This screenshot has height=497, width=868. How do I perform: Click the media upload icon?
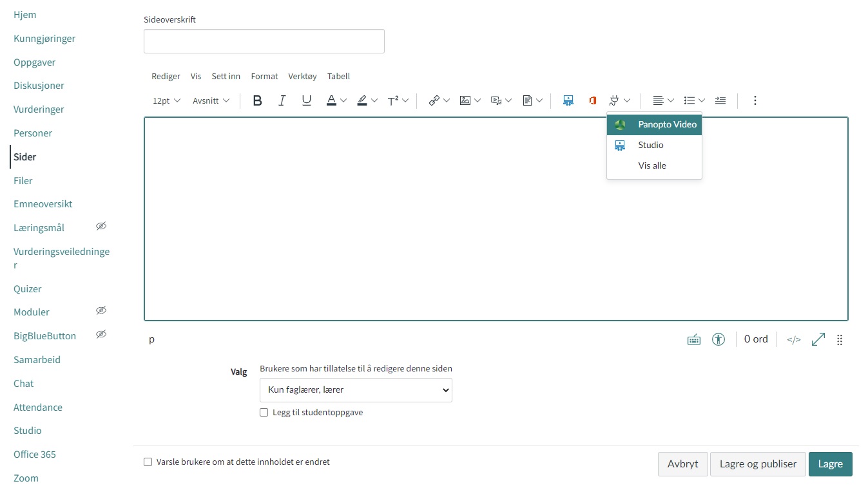[x=496, y=100]
